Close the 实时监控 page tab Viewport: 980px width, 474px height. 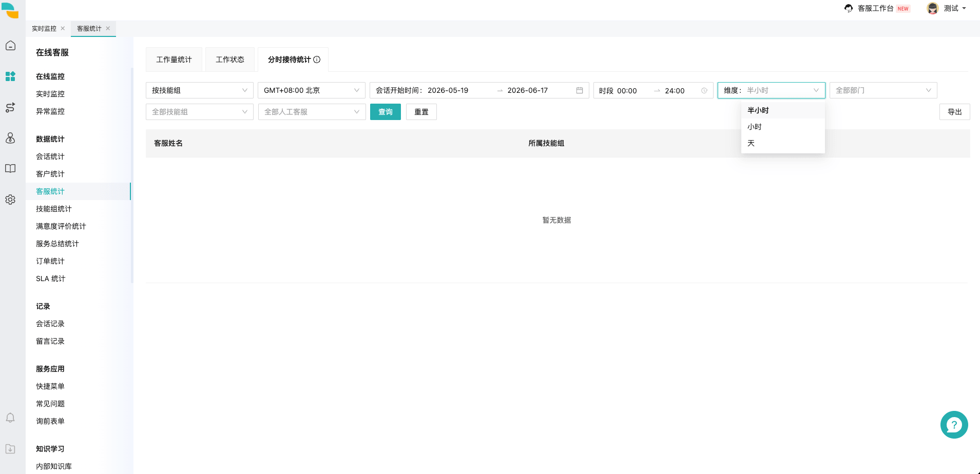coord(63,28)
